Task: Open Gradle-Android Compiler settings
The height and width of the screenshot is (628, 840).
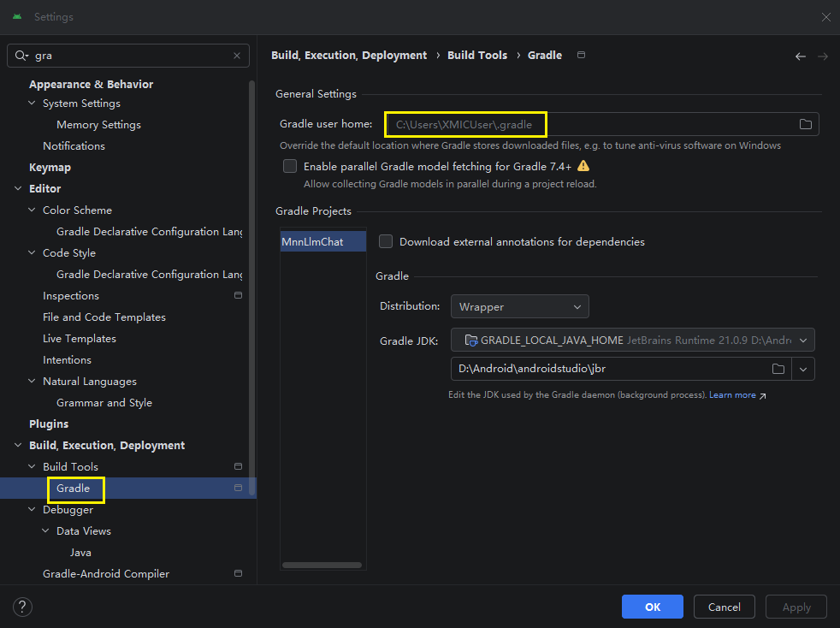Action: pyautogui.click(x=106, y=574)
